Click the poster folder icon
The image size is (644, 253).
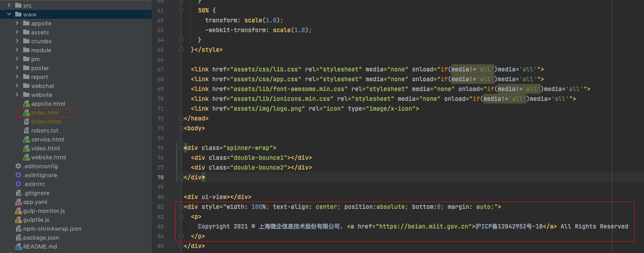pos(26,68)
